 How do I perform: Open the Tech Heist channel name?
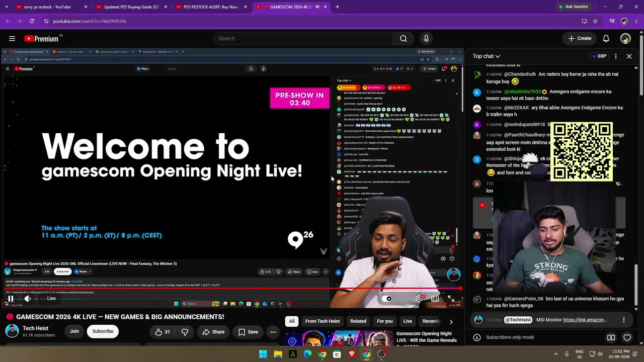coord(35,328)
